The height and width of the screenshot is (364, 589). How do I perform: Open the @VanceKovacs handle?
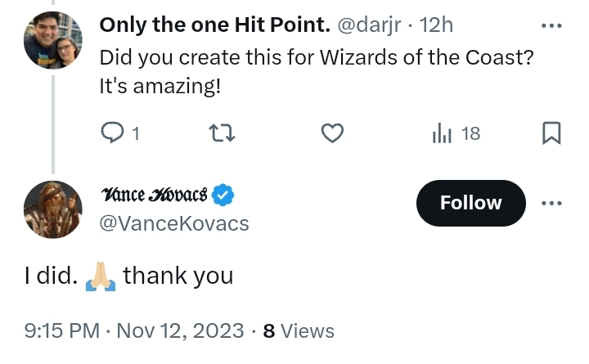pos(174,223)
